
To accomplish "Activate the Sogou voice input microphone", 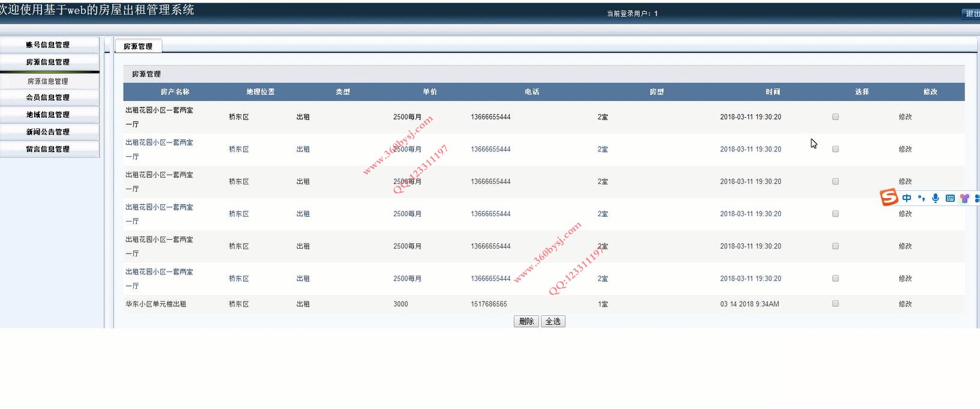I will pos(936,198).
